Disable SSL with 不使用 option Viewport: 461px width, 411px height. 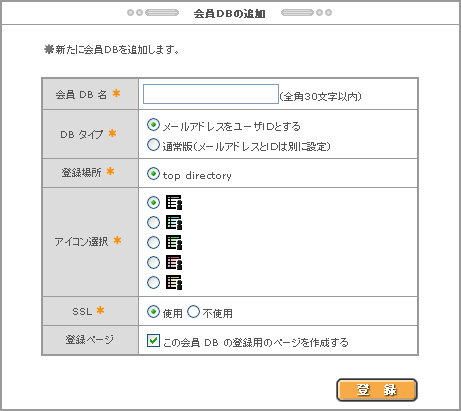pos(193,312)
